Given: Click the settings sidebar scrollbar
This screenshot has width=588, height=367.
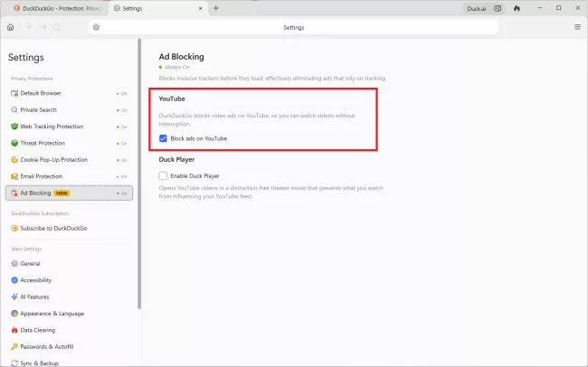Looking at the screenshot, I should coord(139,174).
